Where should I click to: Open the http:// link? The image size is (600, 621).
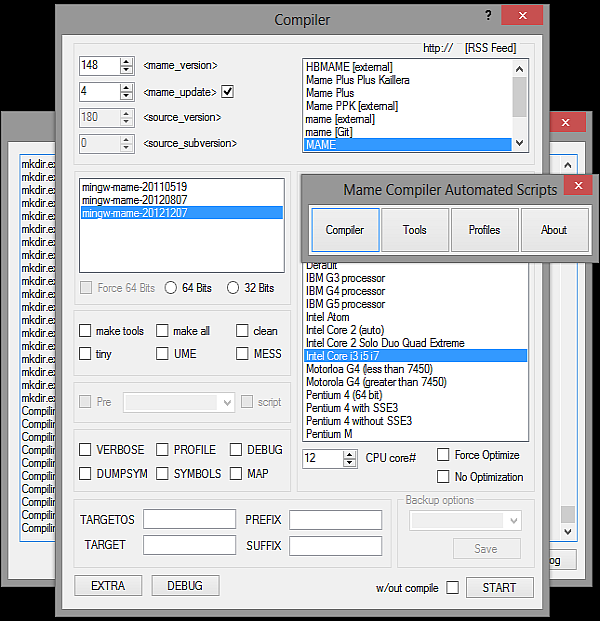(438, 48)
